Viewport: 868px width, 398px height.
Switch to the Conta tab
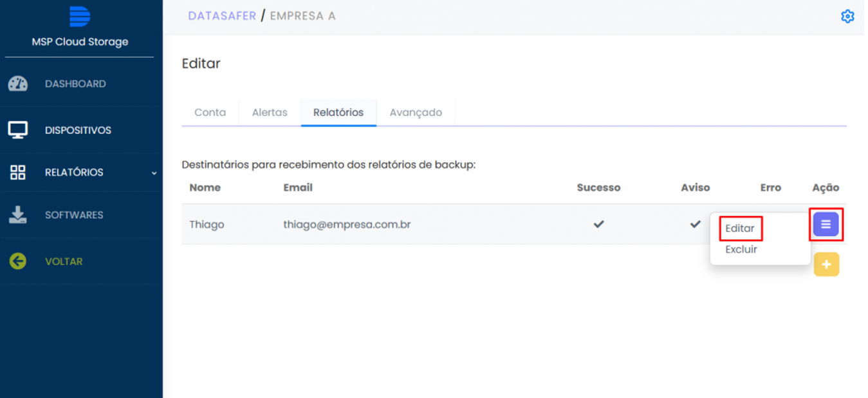210,113
